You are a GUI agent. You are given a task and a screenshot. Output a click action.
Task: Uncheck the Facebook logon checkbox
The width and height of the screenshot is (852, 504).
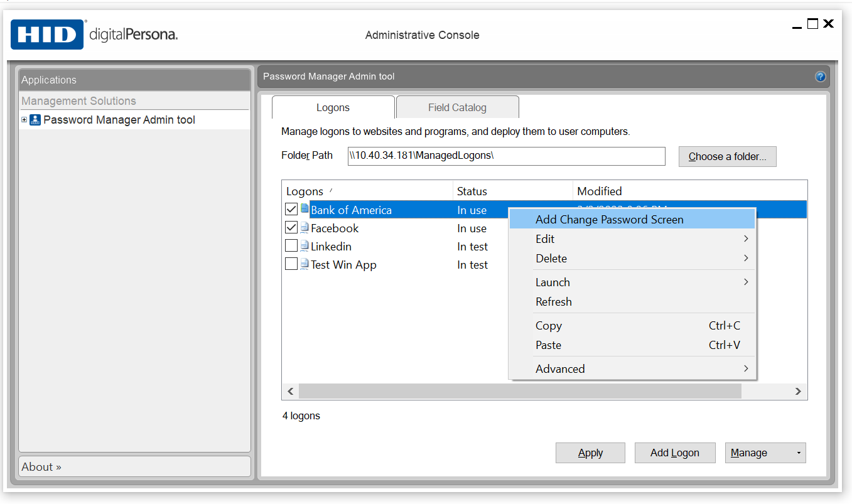tap(291, 228)
